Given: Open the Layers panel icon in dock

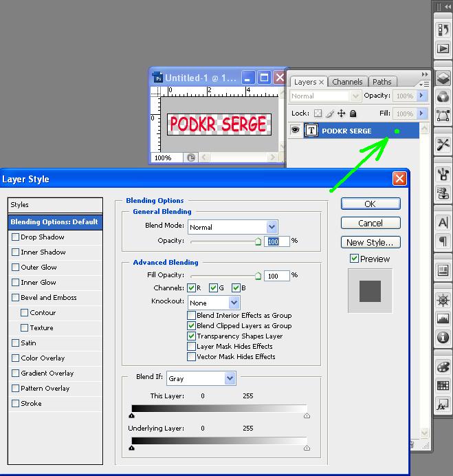Looking at the screenshot, I should point(443,78).
